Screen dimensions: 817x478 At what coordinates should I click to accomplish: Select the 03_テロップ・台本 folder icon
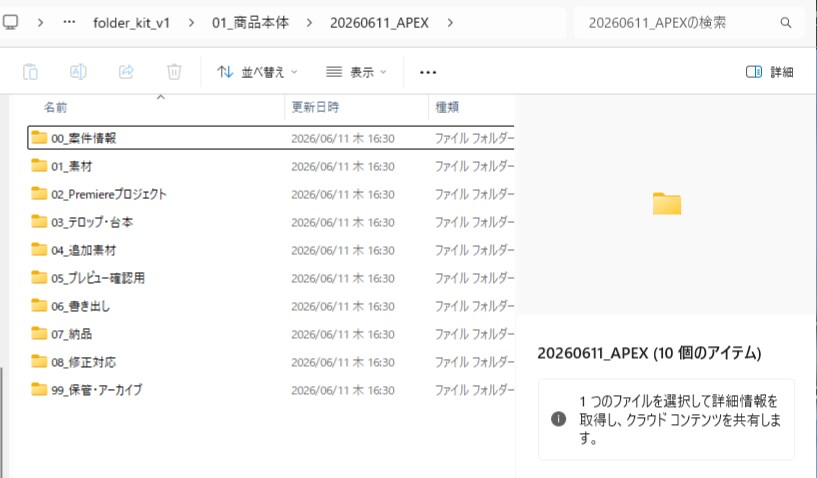click(39, 222)
